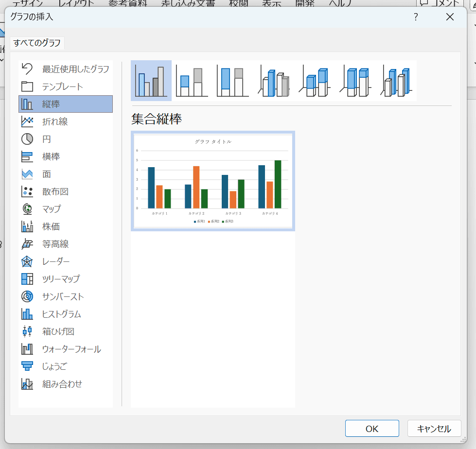Viewport: 476px width, 449px height.
Task: Choose 横棒 bar chart category
Action: click(51, 156)
